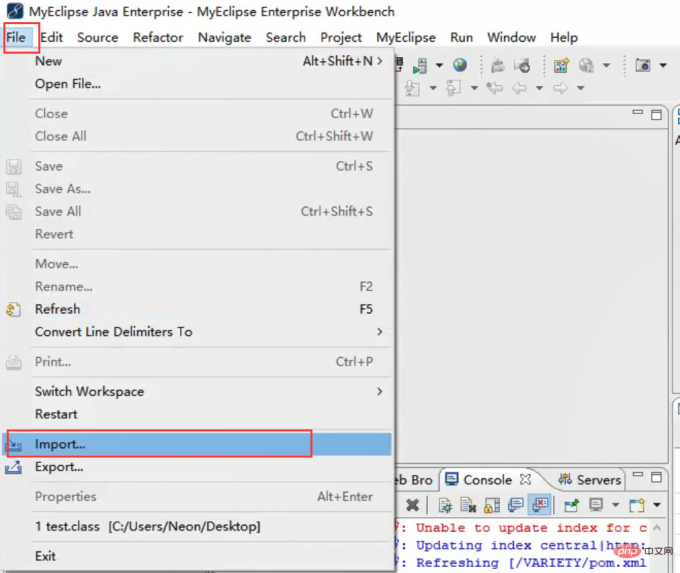Click 'Unable to update index' console line
This screenshot has height=573, width=680.
click(x=531, y=528)
